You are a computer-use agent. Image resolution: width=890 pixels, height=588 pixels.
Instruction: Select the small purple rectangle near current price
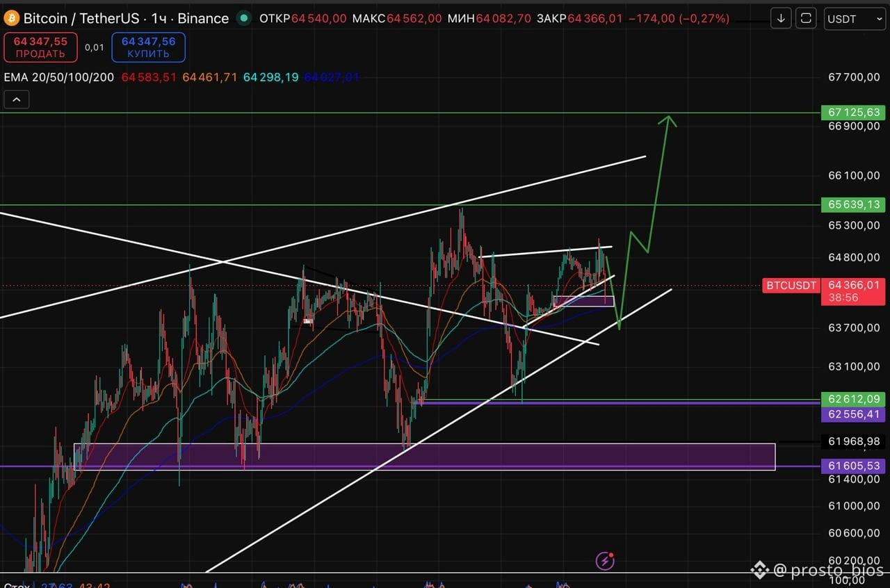coord(584,301)
